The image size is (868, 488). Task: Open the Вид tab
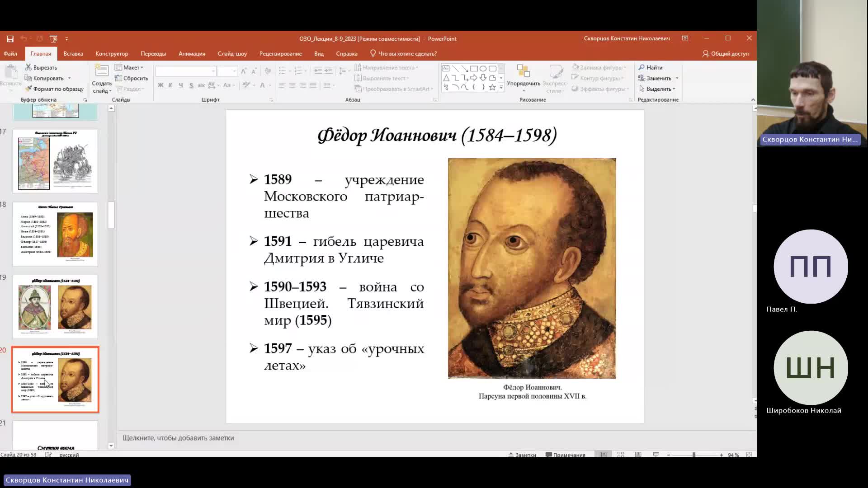pyautogui.click(x=319, y=54)
